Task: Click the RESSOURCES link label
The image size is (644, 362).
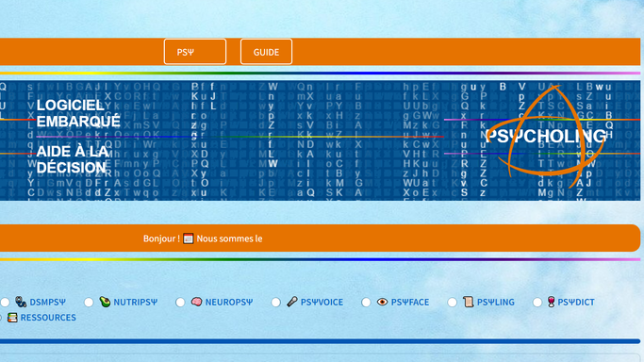Action: pyautogui.click(x=48, y=318)
